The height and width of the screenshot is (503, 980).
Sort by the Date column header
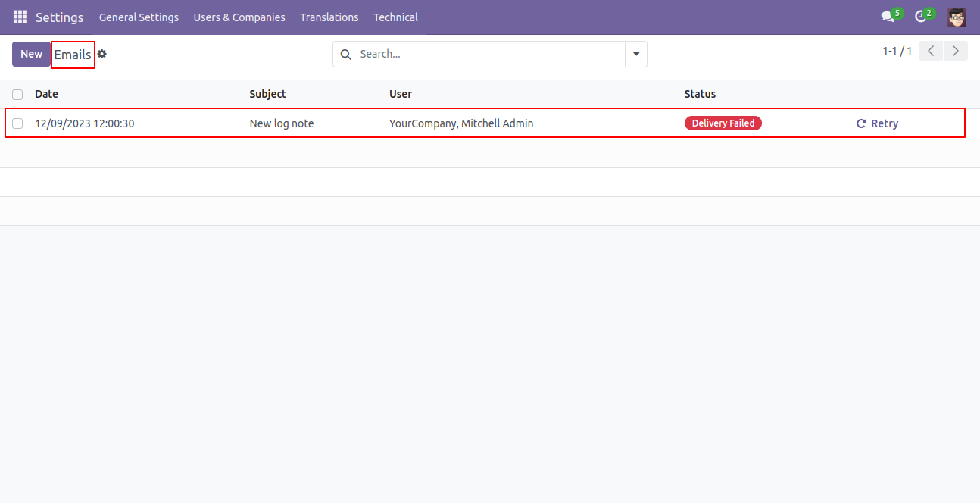tap(46, 94)
